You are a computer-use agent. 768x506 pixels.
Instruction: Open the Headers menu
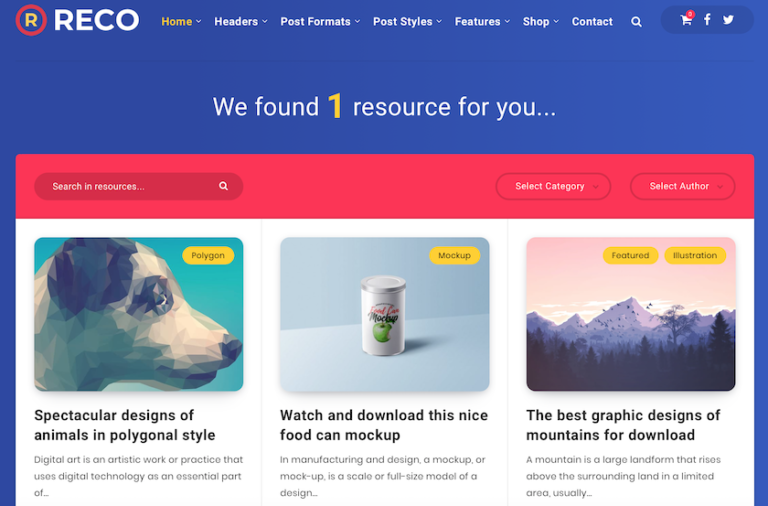240,22
